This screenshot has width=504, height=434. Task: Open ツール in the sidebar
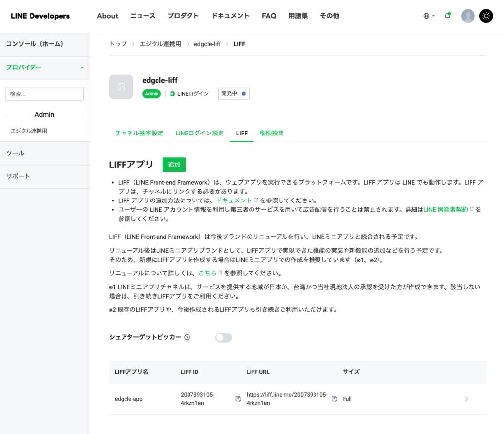tap(45, 154)
